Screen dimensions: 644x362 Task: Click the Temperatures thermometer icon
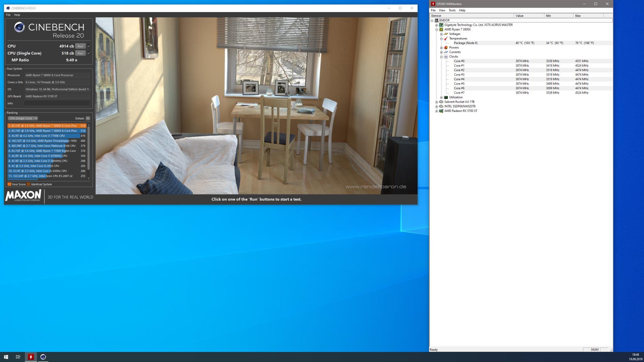click(x=446, y=39)
